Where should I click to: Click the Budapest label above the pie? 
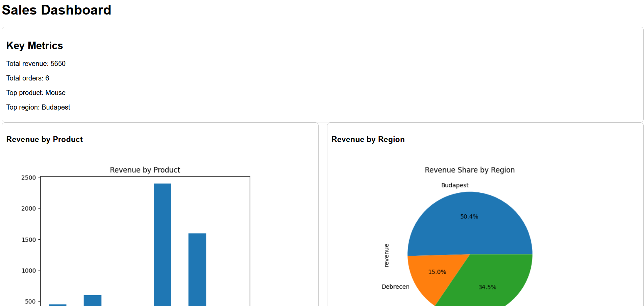pyautogui.click(x=454, y=185)
